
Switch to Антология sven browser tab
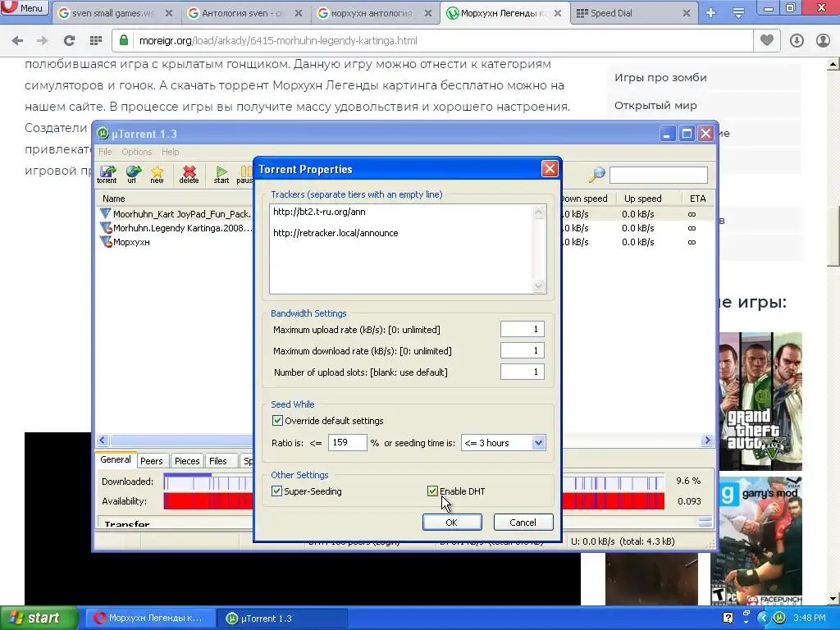coord(242,13)
